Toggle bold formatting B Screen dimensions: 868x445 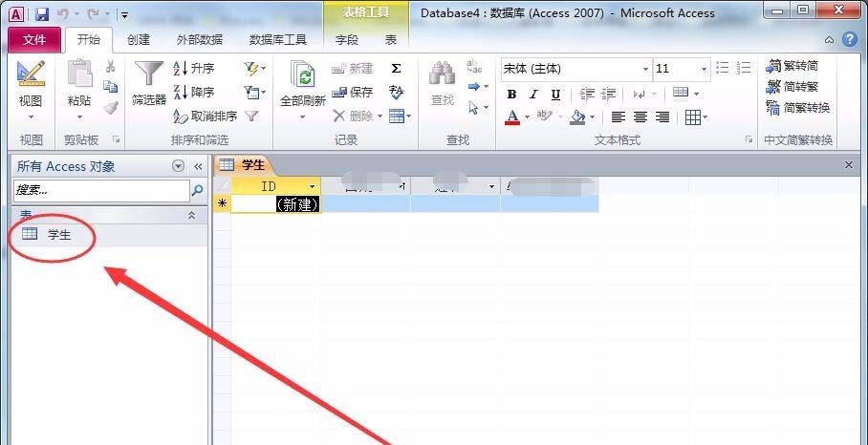point(511,95)
